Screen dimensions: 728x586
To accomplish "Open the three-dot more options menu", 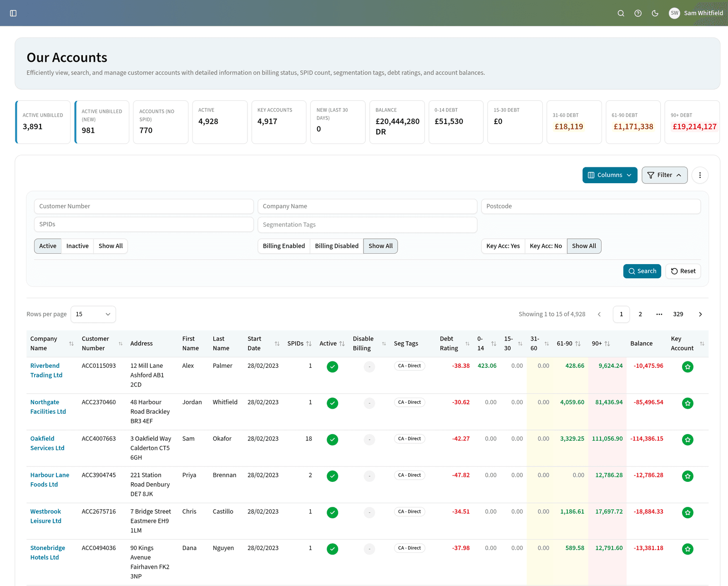I will click(700, 175).
